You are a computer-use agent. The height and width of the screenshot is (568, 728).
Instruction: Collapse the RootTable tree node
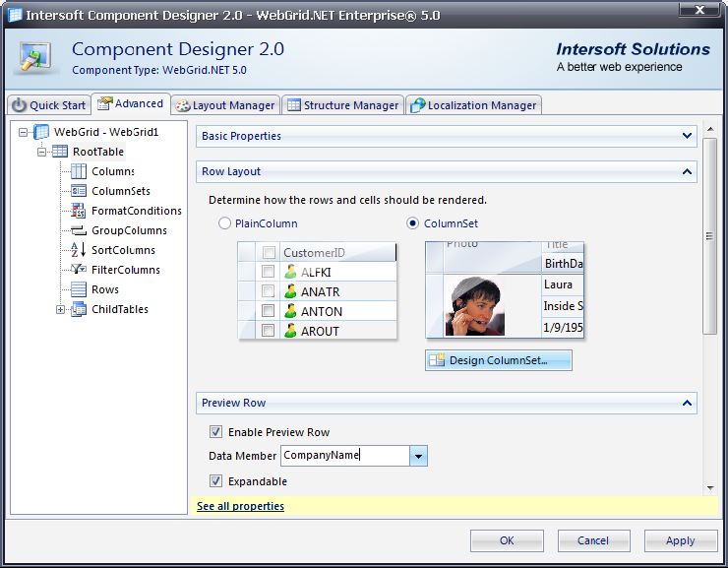pos(41,152)
